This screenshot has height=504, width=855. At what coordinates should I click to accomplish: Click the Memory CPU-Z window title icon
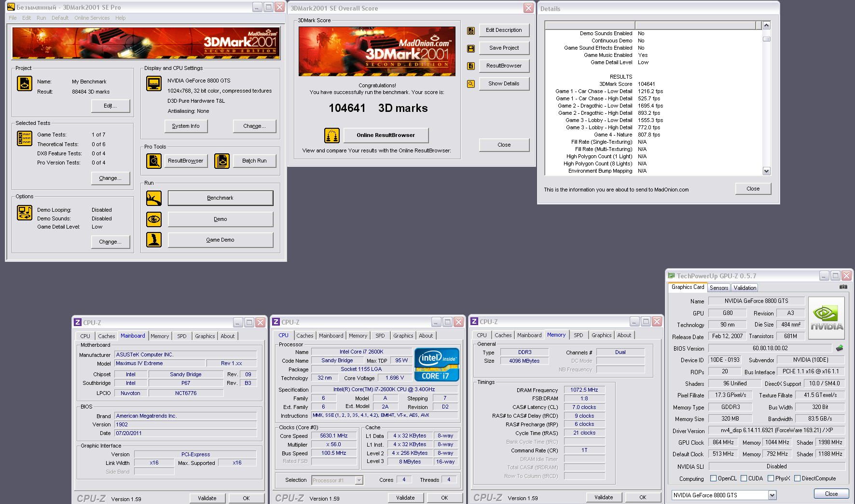coord(474,322)
